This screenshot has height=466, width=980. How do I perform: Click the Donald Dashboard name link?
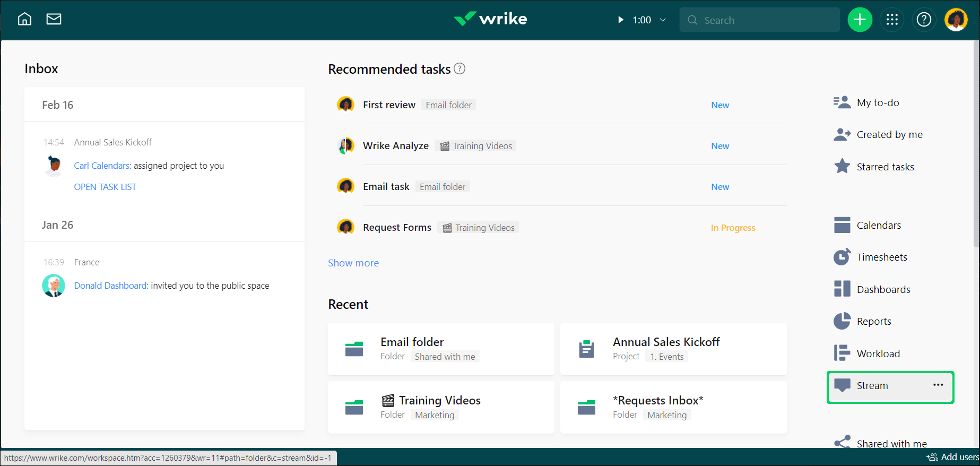(111, 286)
